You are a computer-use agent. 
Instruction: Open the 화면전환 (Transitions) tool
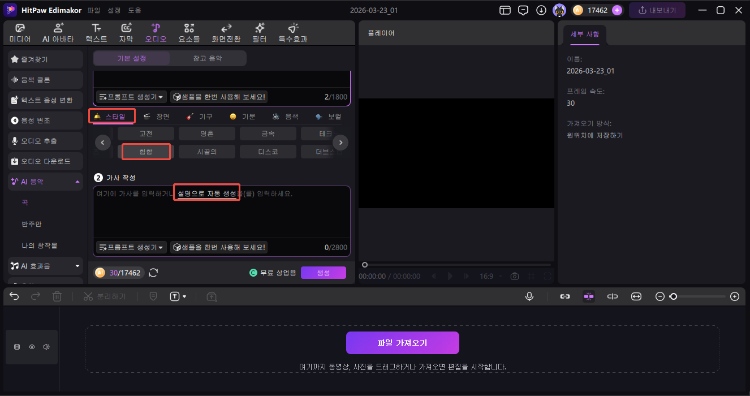click(226, 33)
